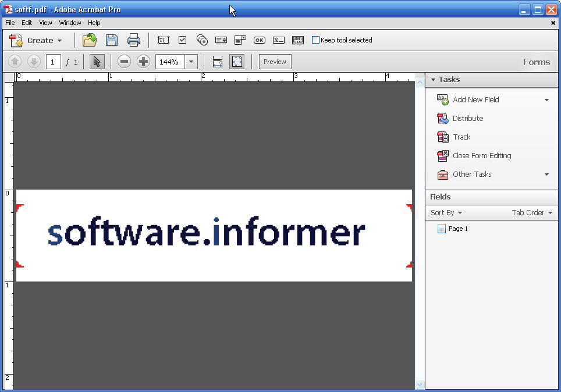Print the document with the printer icon
Image resolution: width=561 pixels, height=392 pixels.
134,40
